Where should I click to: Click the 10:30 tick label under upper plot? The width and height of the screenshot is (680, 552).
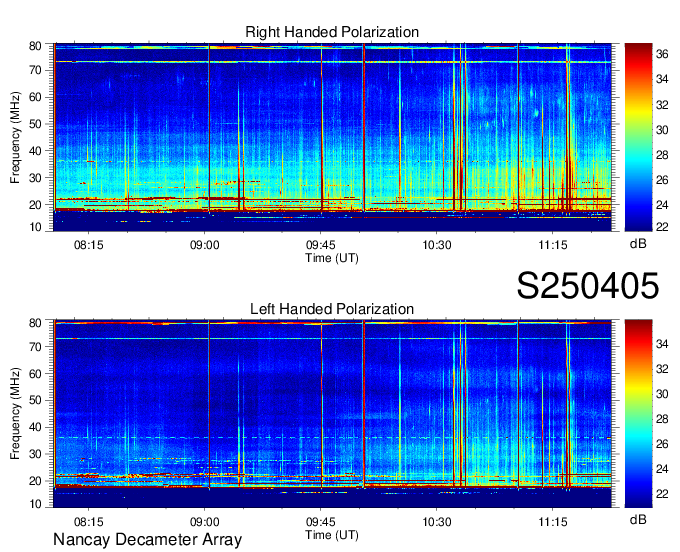point(437,245)
